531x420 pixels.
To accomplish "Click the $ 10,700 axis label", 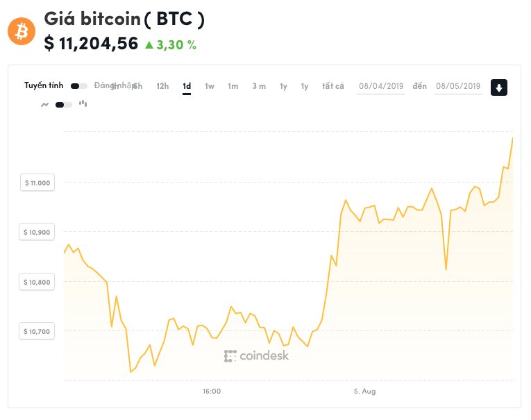I will coord(37,332).
